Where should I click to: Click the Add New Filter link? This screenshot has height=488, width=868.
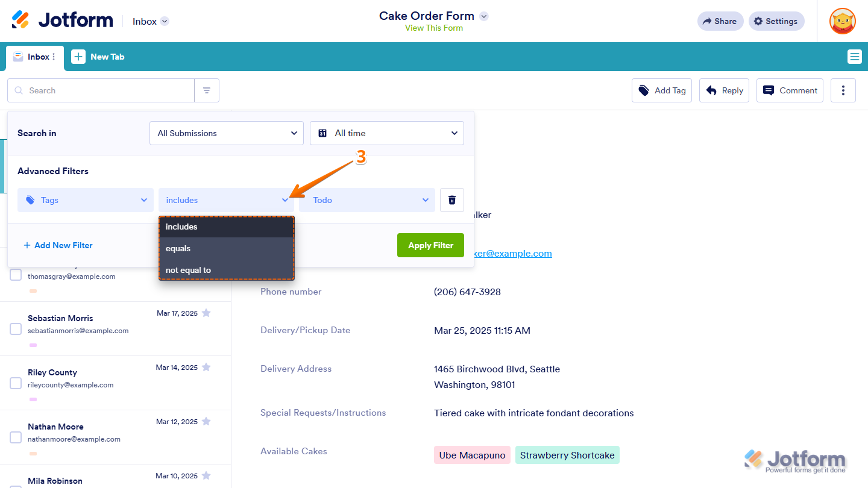tap(58, 245)
